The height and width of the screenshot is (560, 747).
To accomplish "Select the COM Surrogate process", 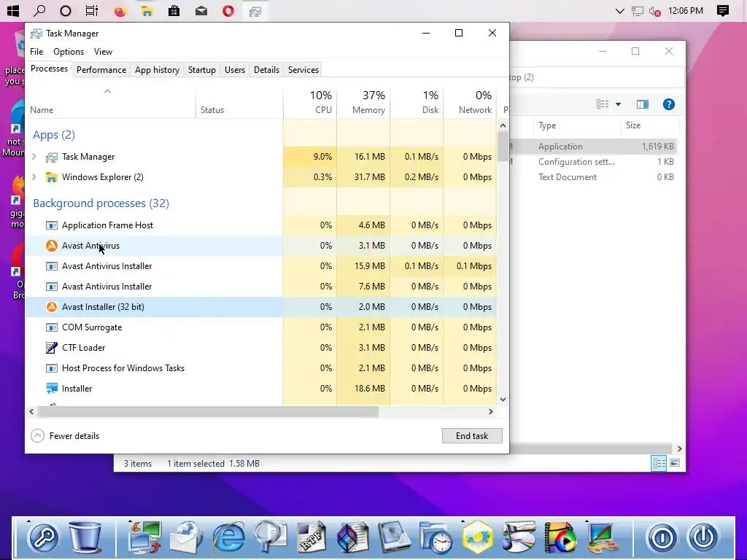I will click(x=261, y=327).
